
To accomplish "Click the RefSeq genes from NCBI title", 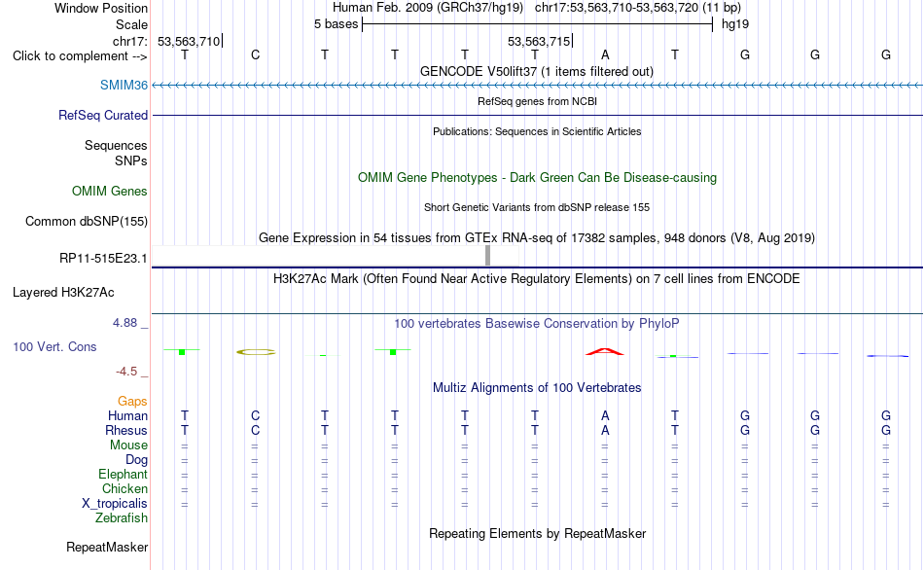I will [537, 101].
